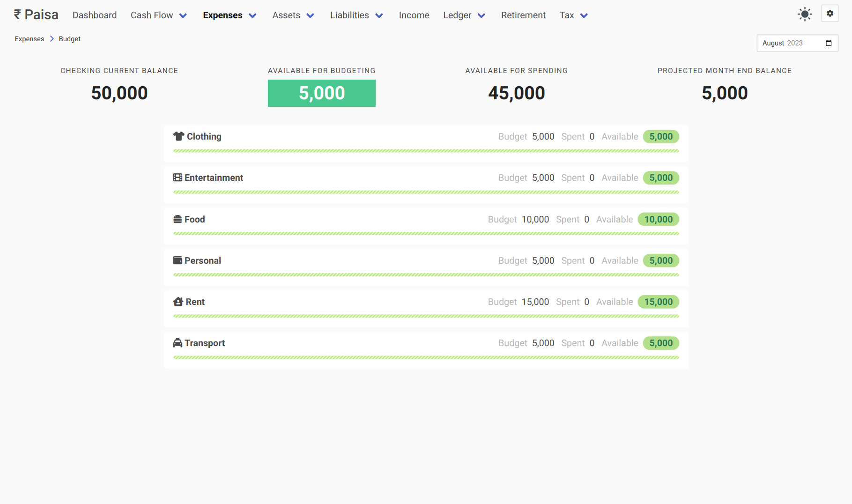This screenshot has height=504, width=852.
Task: Click the Personal budget progress bar
Action: pyautogui.click(x=426, y=274)
